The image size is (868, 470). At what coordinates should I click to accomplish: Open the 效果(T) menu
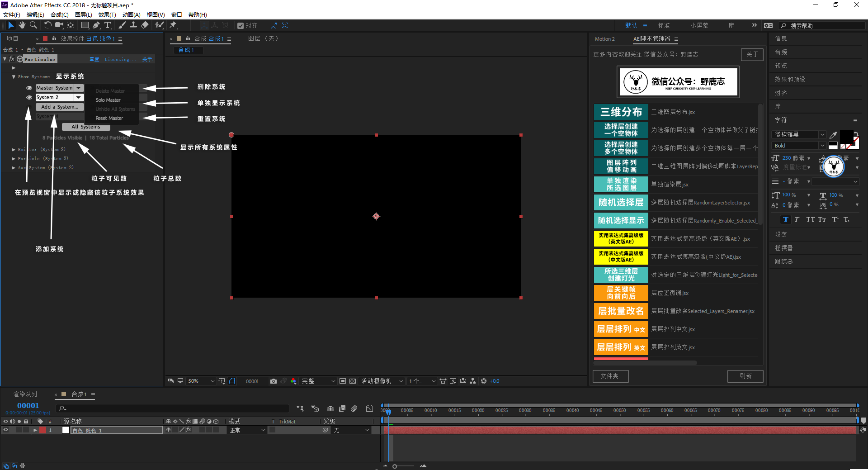pyautogui.click(x=107, y=14)
